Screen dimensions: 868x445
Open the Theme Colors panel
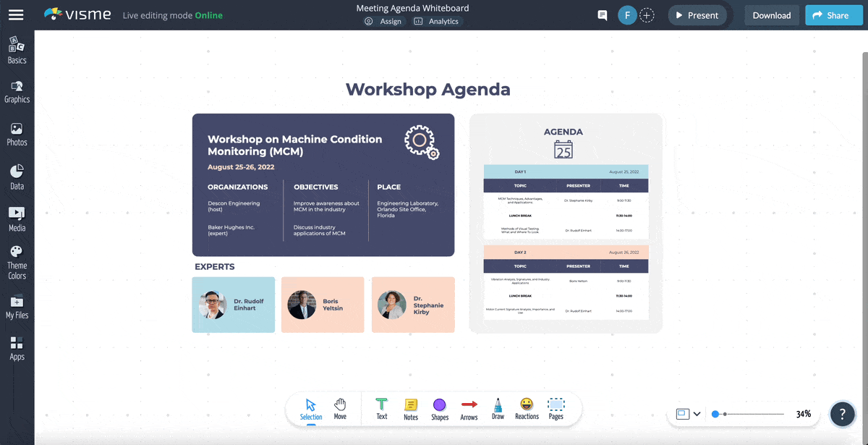(17, 262)
